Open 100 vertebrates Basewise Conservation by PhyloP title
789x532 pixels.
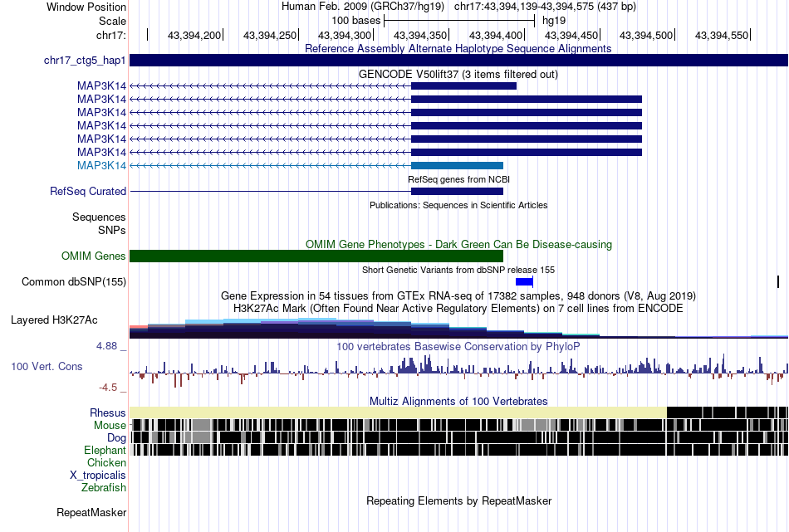pyautogui.click(x=458, y=346)
